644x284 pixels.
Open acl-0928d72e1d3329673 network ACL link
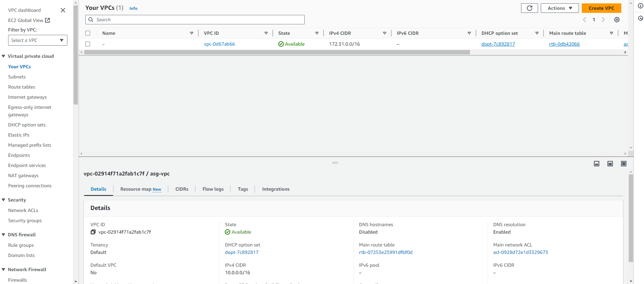520,252
